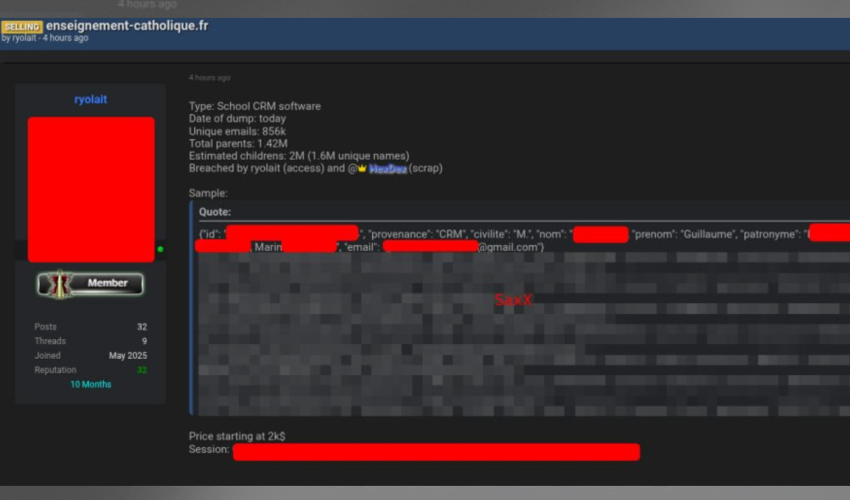View the user's Posts count 32

click(142, 327)
